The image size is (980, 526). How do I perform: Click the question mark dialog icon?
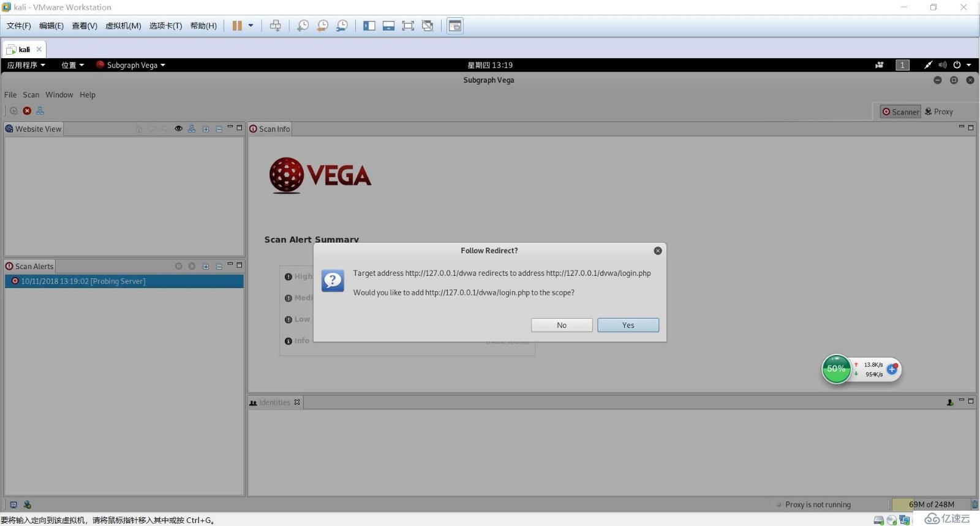pyautogui.click(x=333, y=281)
